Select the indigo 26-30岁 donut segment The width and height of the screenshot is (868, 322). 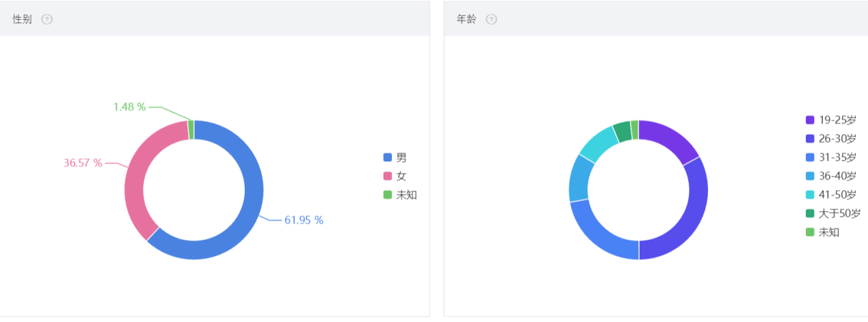pos(692,219)
